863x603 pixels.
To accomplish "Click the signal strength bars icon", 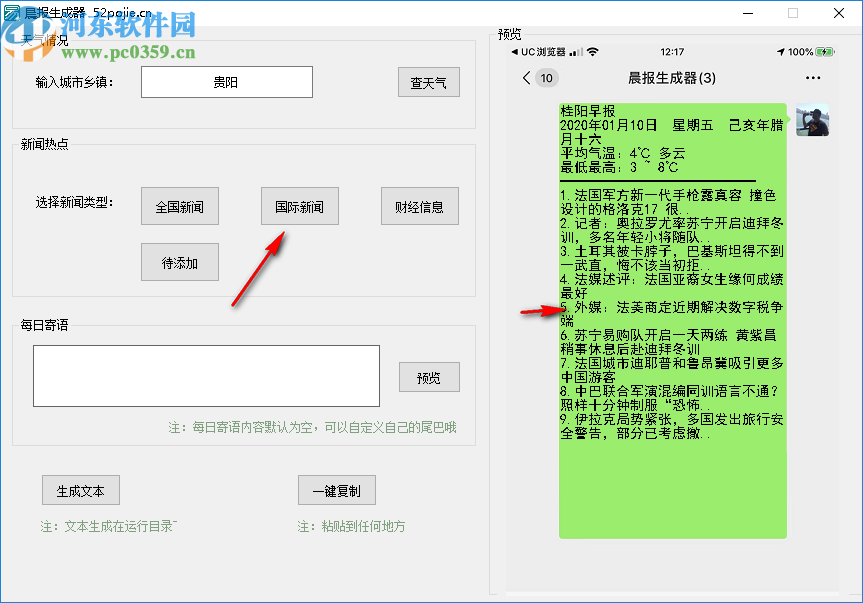I will (x=576, y=52).
